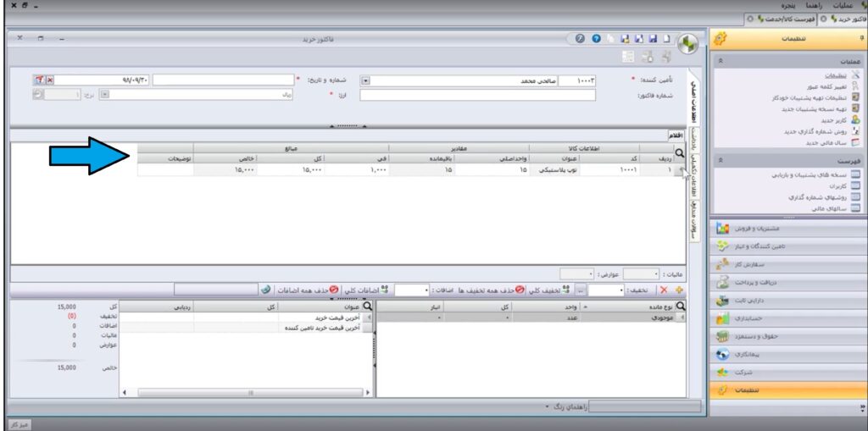
Task: Click the magnifier beside عنوان in price grid
Action: (366, 306)
